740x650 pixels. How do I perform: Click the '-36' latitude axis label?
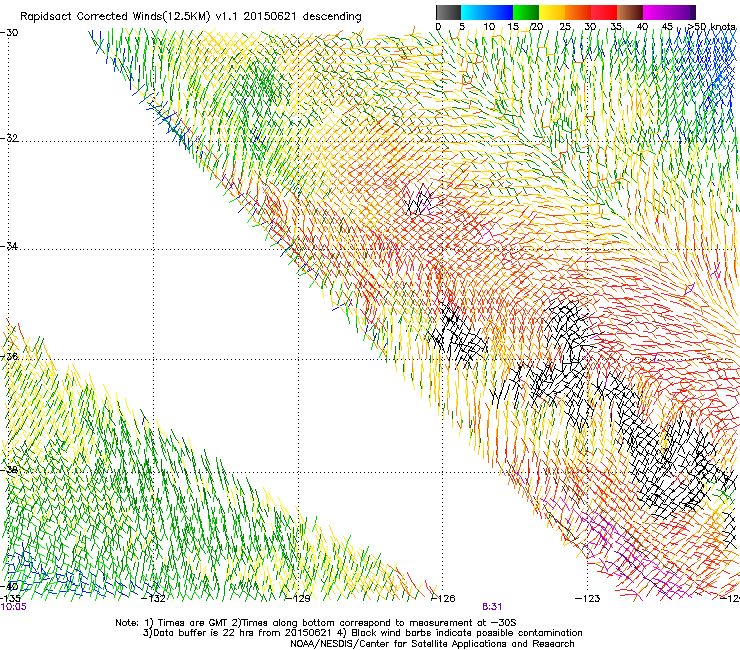(9, 356)
